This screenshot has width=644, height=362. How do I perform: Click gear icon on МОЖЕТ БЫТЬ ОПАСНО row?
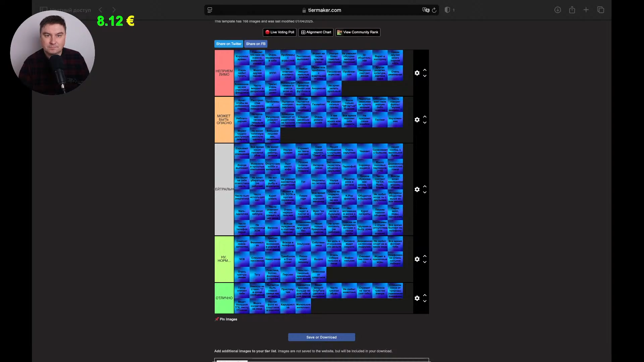click(x=417, y=120)
